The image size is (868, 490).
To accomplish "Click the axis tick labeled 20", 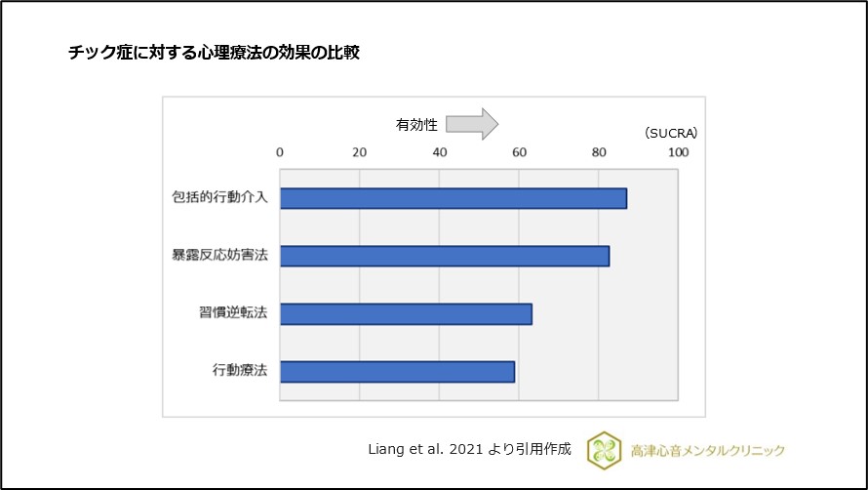I will click(360, 152).
